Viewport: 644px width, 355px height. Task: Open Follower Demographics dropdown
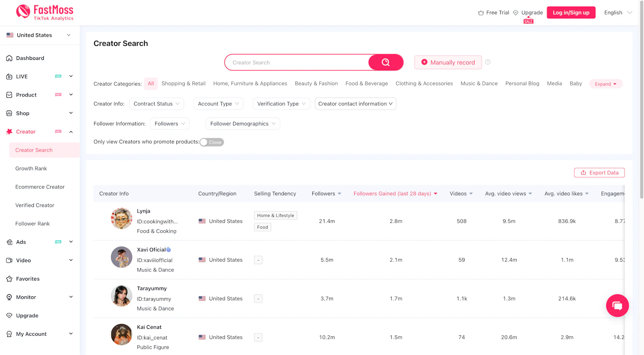coord(243,124)
